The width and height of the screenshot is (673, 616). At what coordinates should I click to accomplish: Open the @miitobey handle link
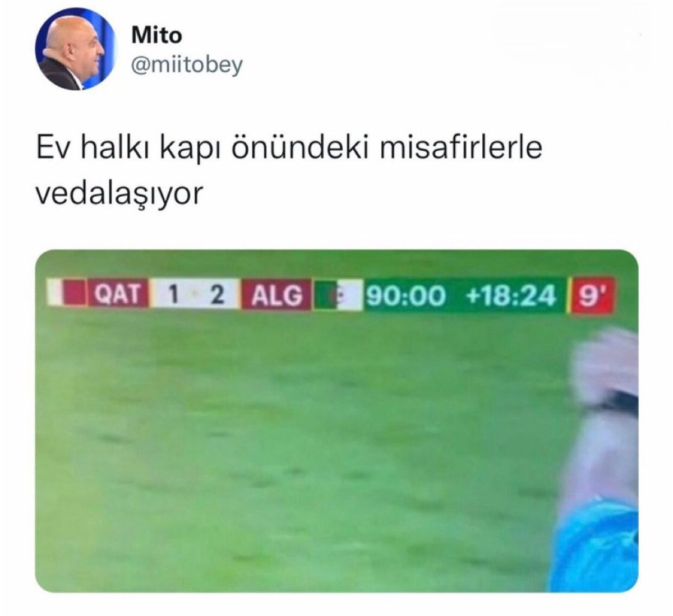(x=187, y=66)
